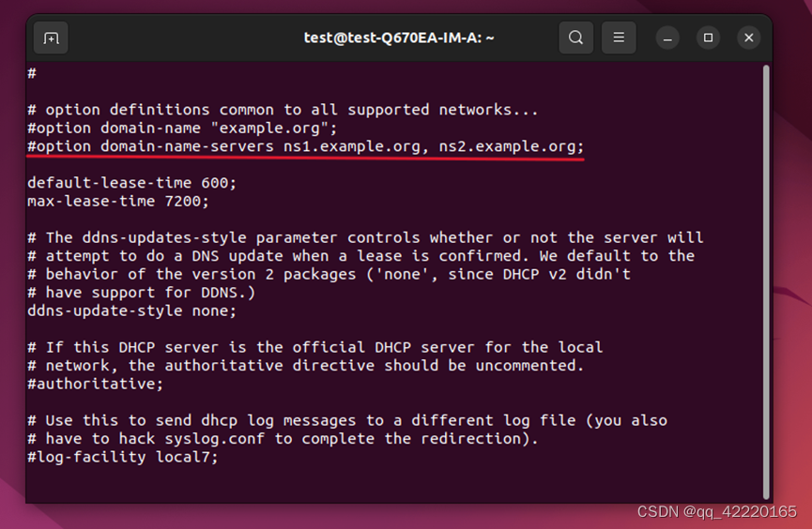The width and height of the screenshot is (812, 529).
Task: Click ns2.example.org in the option line
Action: click(507, 146)
